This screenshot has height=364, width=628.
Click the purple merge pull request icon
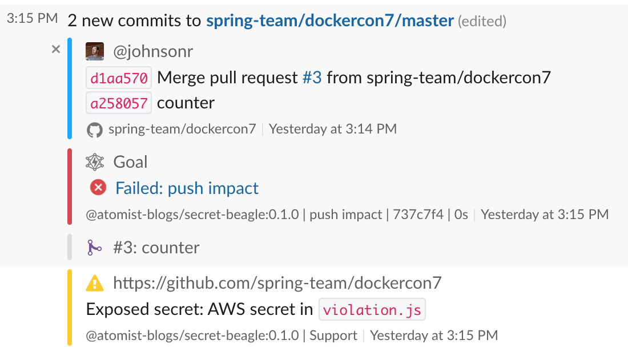click(94, 248)
